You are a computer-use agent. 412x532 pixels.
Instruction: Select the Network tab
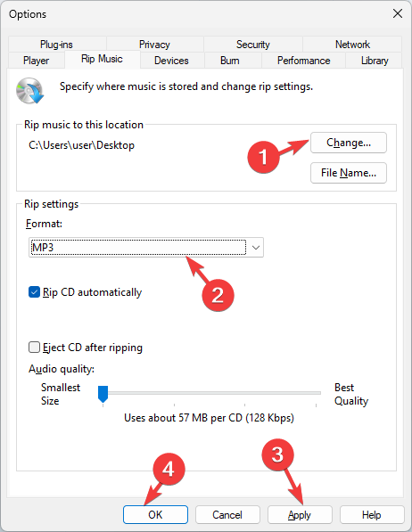(x=352, y=44)
